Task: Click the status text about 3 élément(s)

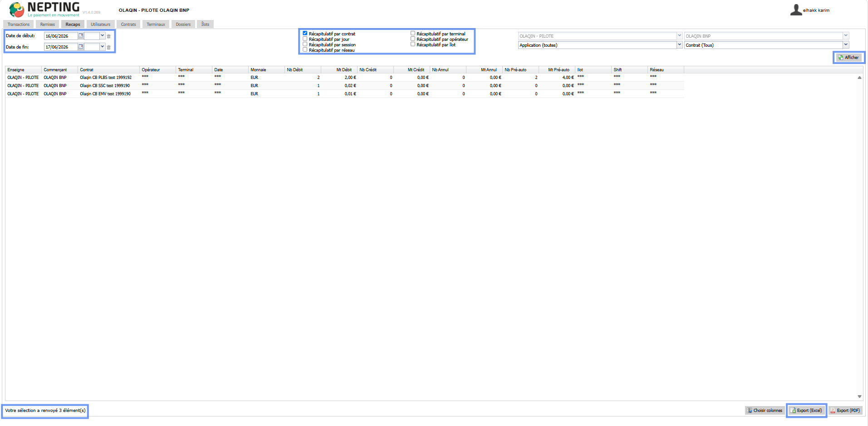Action: (45, 411)
